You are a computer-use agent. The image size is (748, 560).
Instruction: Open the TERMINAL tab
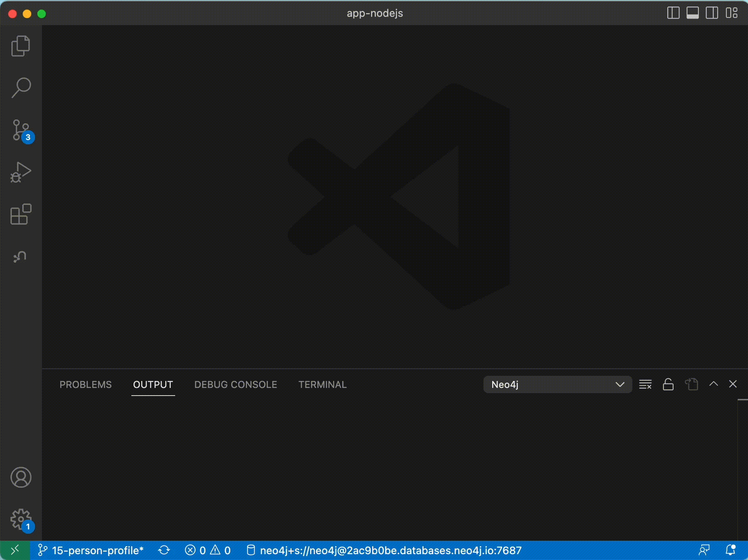[323, 385]
